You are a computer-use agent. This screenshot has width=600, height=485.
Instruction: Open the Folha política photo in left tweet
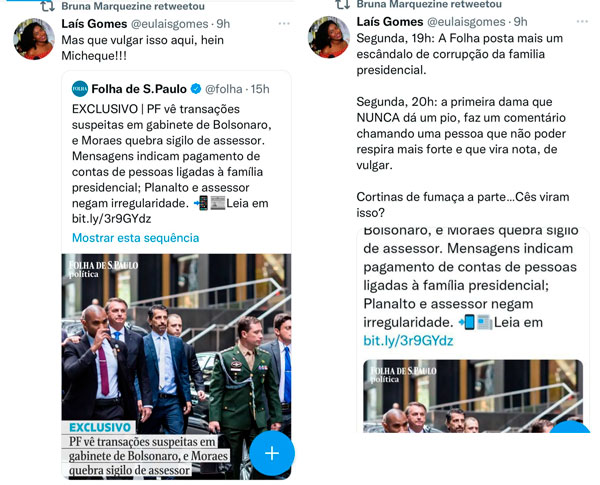tap(176, 366)
